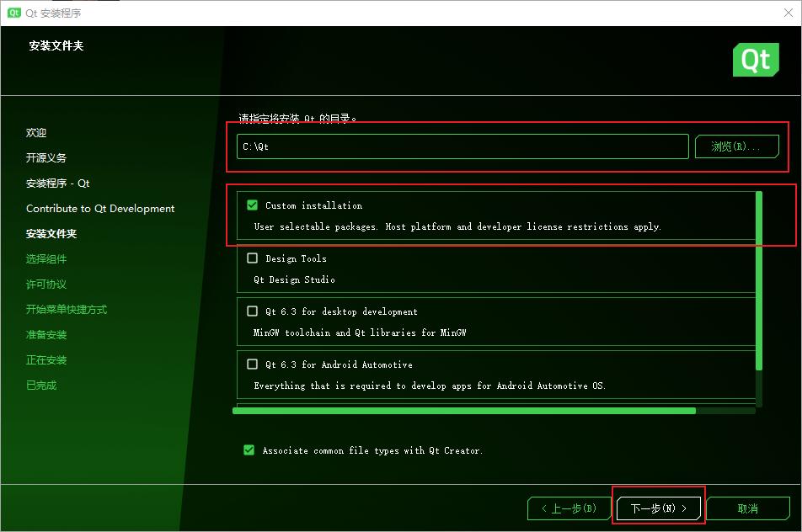
Task: Select the 开源义务 sidebar entry
Action: [44, 157]
